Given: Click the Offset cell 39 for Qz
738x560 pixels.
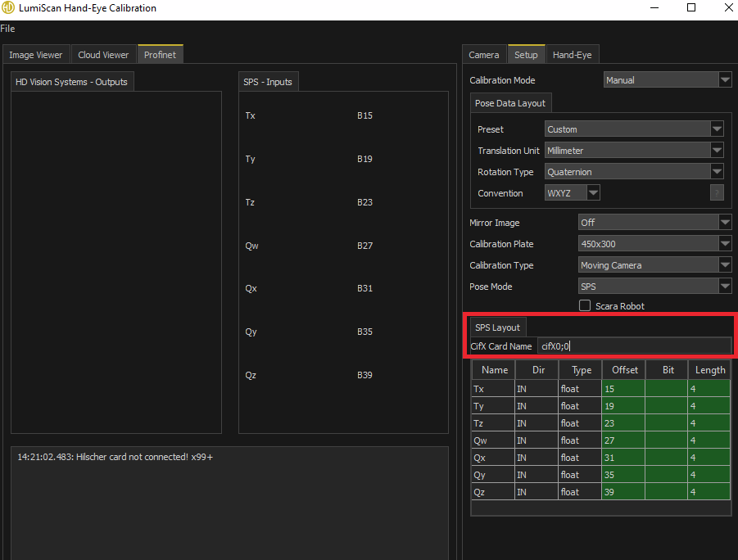Looking at the screenshot, I should (x=623, y=492).
